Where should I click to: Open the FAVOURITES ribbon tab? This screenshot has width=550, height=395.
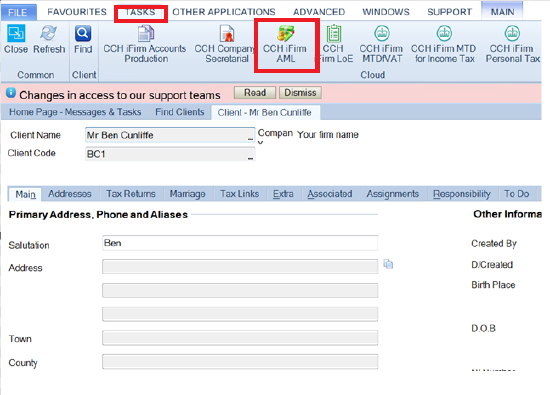pyautogui.click(x=77, y=12)
